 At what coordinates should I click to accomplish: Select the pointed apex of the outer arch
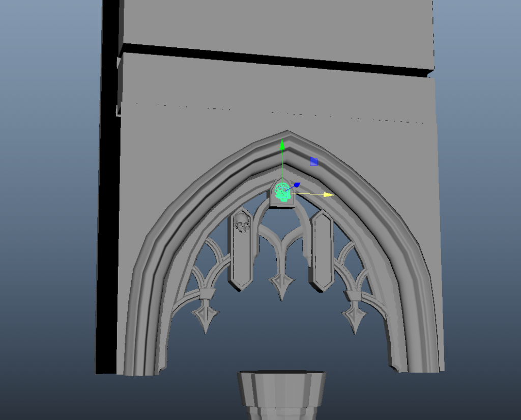287,136
